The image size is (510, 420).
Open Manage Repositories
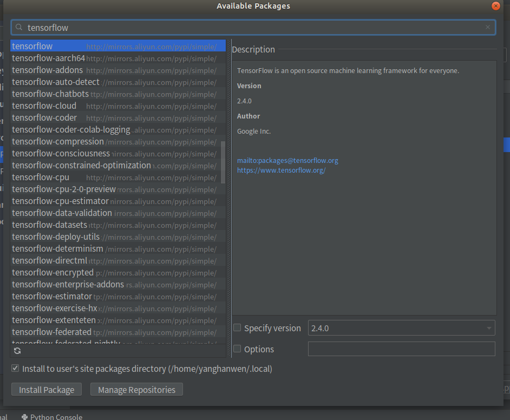click(136, 390)
